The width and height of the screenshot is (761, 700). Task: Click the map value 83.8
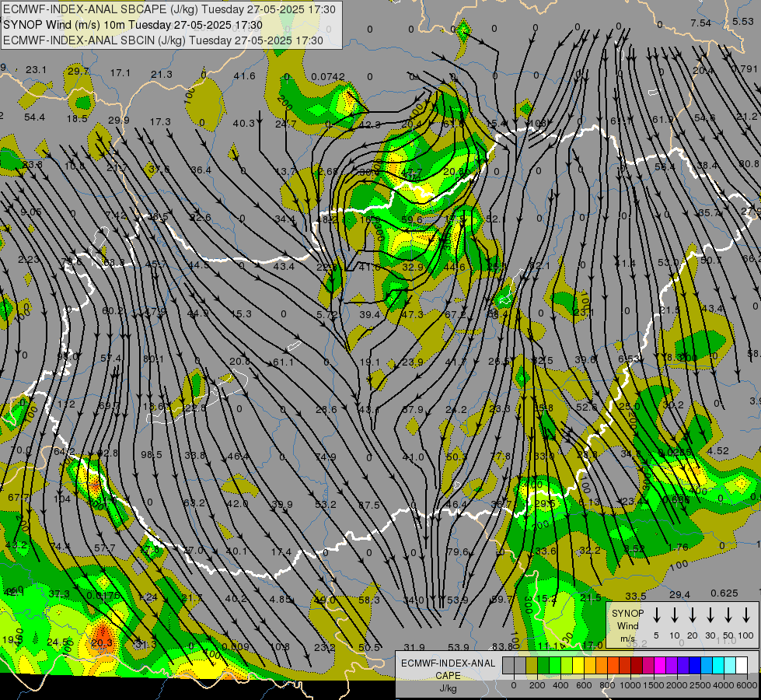point(503,646)
